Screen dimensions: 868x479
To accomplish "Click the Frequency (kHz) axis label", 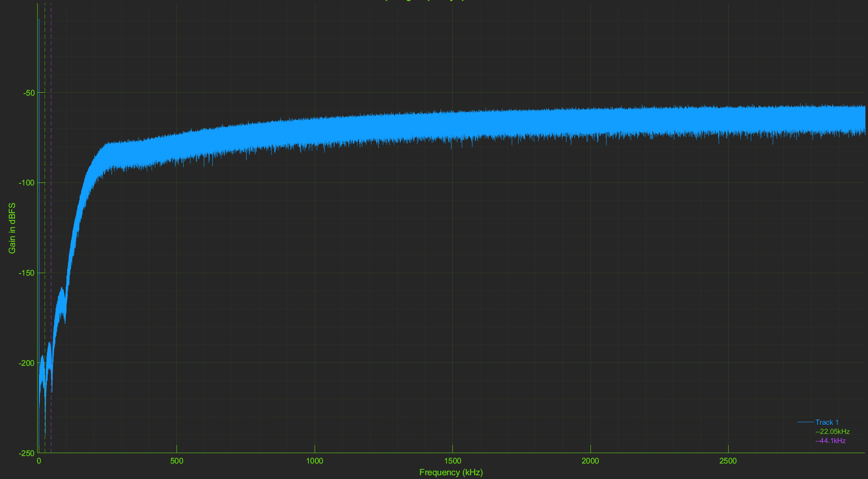I will pos(451,472).
